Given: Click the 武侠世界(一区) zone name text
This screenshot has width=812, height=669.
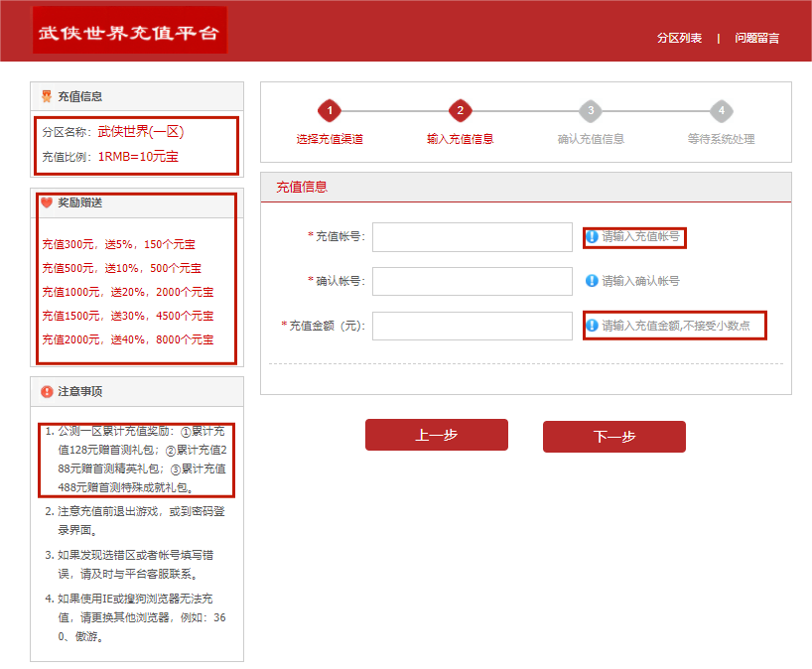Looking at the screenshot, I should 141,131.
